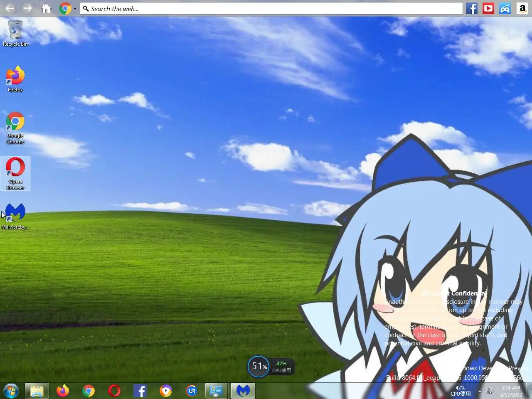The height and width of the screenshot is (399, 532).
Task: Open the clock showing 2:14 AM
Action: pos(511,391)
